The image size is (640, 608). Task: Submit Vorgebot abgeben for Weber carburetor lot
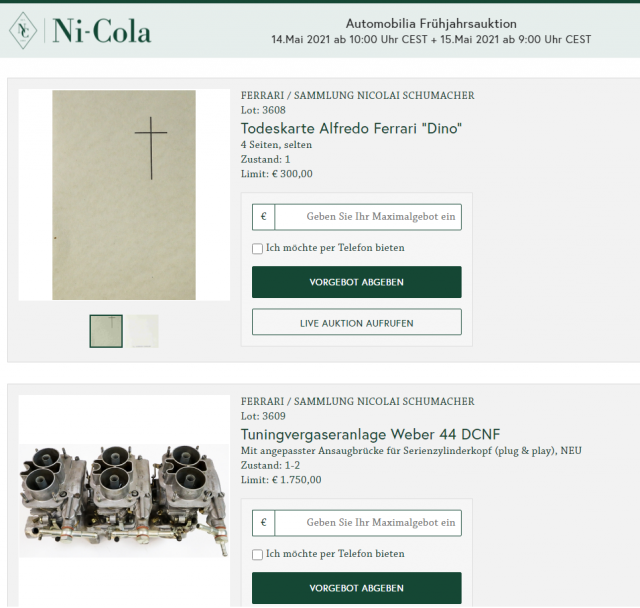tap(356, 588)
